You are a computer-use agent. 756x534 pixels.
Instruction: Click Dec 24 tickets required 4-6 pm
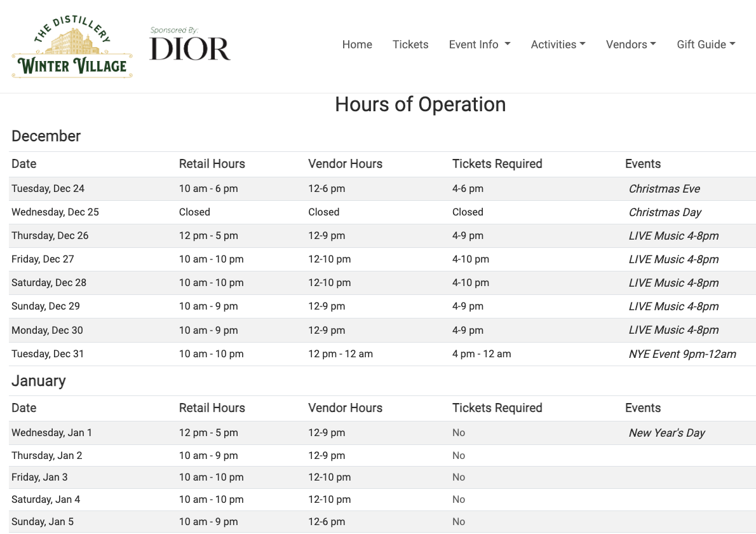click(468, 189)
